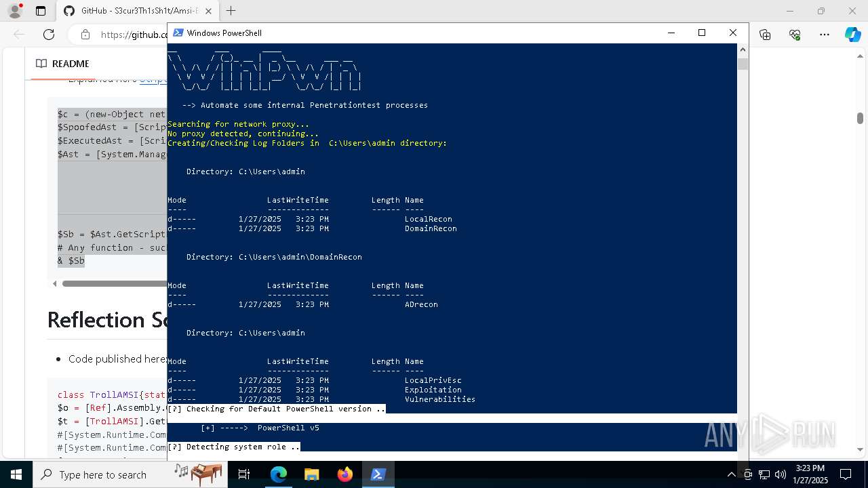The height and width of the screenshot is (488, 868).
Task: Click the 'class TrollAMSI' code line
Action: pos(112,394)
